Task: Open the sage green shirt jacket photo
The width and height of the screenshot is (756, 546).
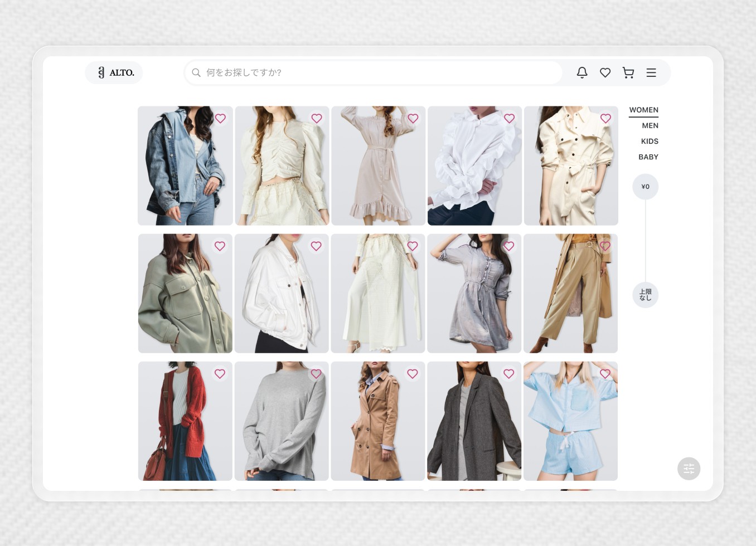Action: click(x=185, y=294)
